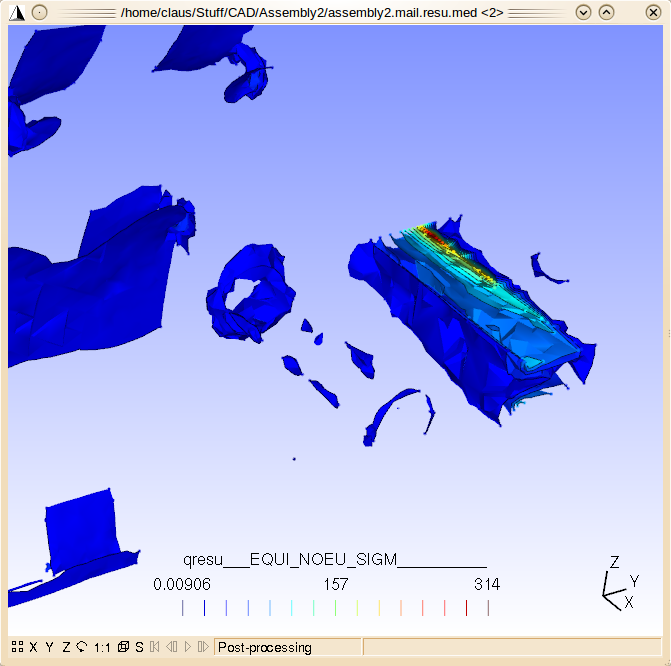Click the empty second status field
671x666 pixels.
click(513, 647)
